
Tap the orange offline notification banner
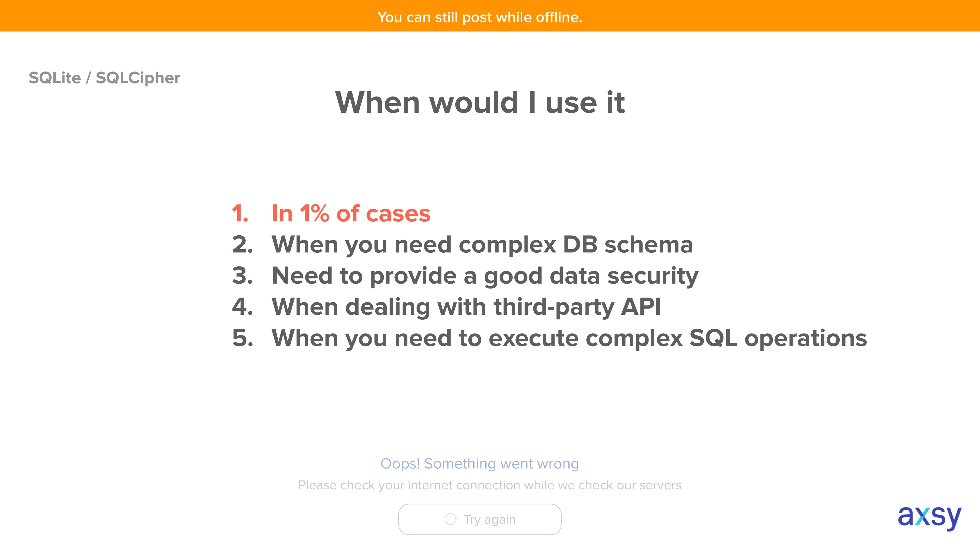[x=490, y=16]
